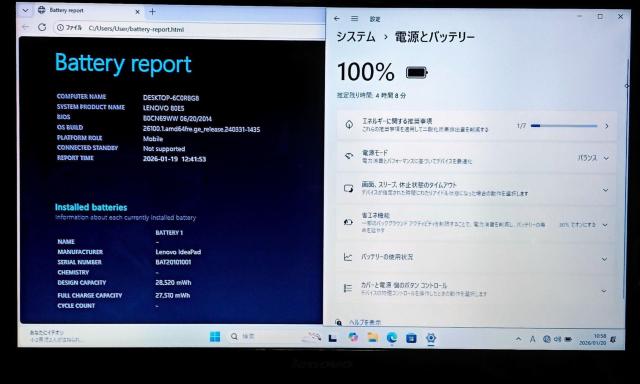The height and width of the screenshot is (384, 640).
Task: Open the 電源モード バランス dropdown
Action: (593, 158)
